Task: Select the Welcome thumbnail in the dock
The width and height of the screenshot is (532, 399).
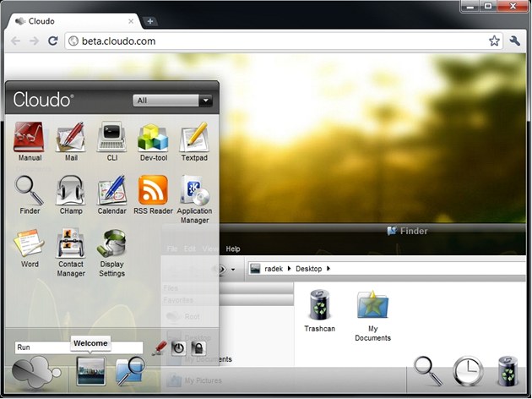Action: tap(90, 371)
